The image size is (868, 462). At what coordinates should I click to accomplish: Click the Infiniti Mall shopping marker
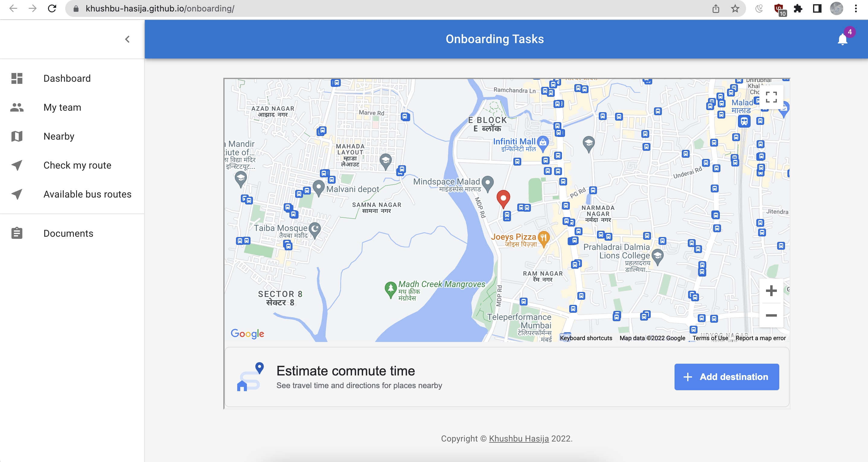pos(543,142)
